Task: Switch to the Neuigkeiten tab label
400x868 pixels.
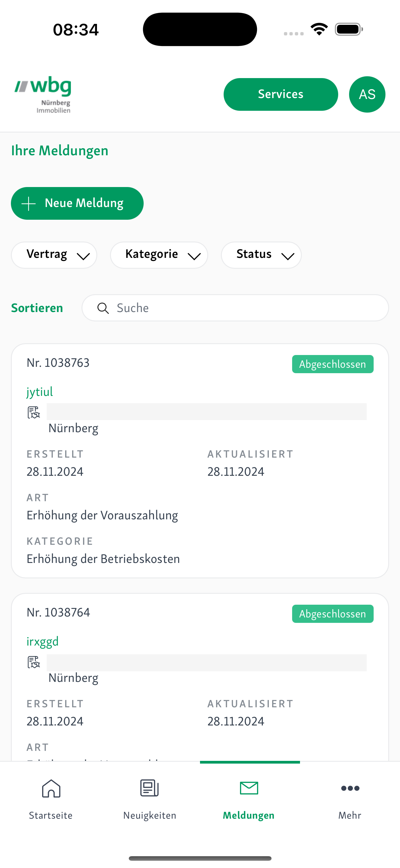Action: [149, 815]
